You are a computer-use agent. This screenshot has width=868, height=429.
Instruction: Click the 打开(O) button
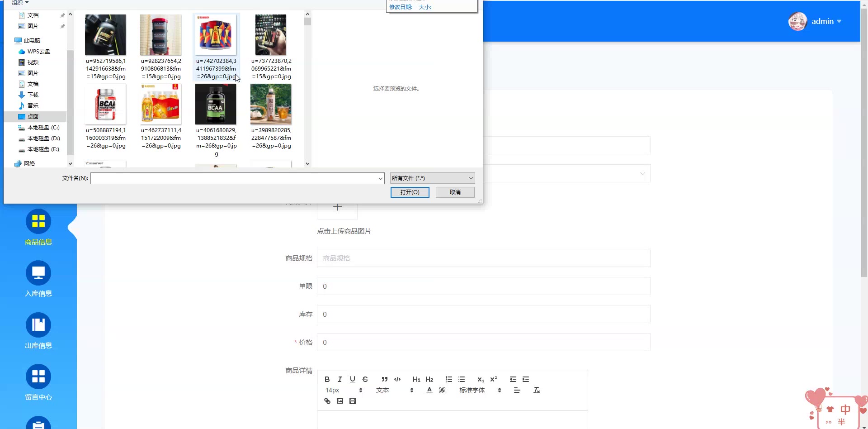tap(410, 192)
